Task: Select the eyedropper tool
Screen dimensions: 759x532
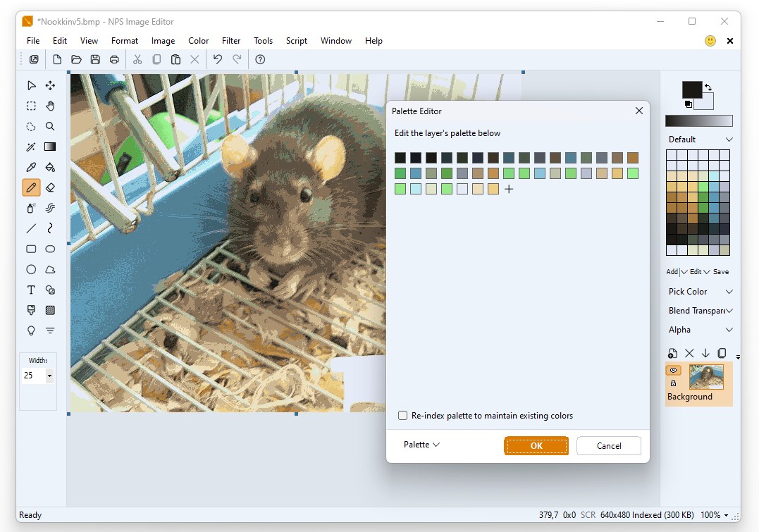Action: [32, 167]
